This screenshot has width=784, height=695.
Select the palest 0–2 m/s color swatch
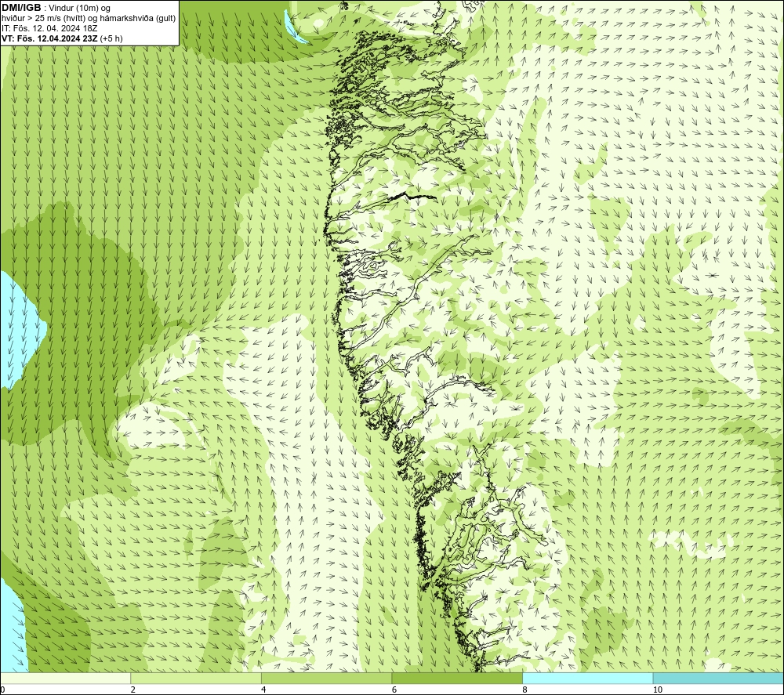66,678
